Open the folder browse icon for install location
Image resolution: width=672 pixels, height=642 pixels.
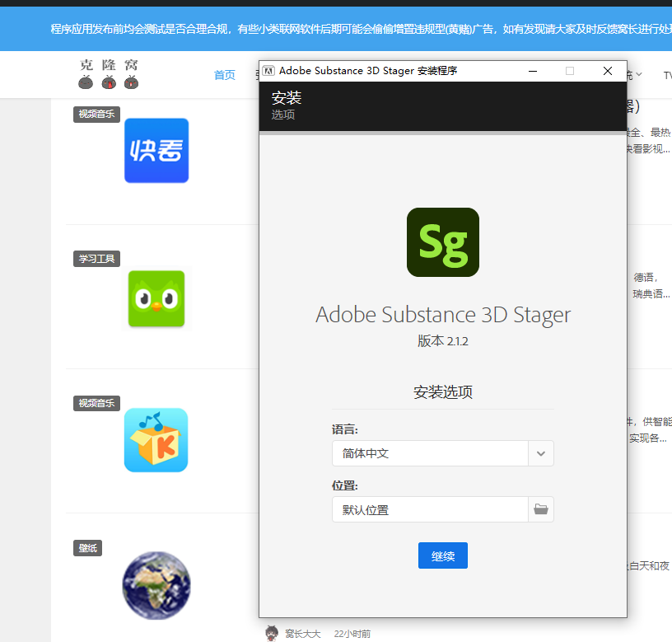coord(541,509)
